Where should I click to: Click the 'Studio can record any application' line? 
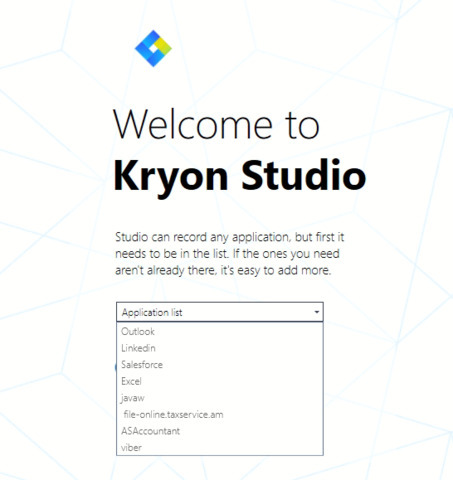[x=230, y=237]
